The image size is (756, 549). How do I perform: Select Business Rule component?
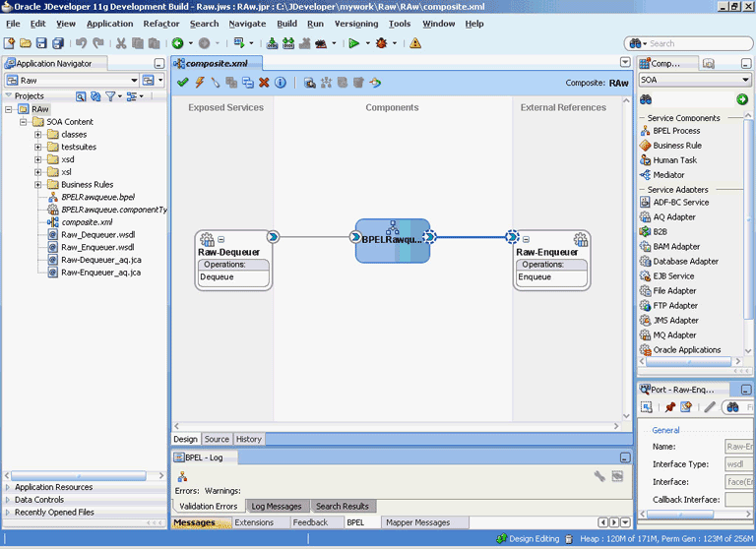677,146
